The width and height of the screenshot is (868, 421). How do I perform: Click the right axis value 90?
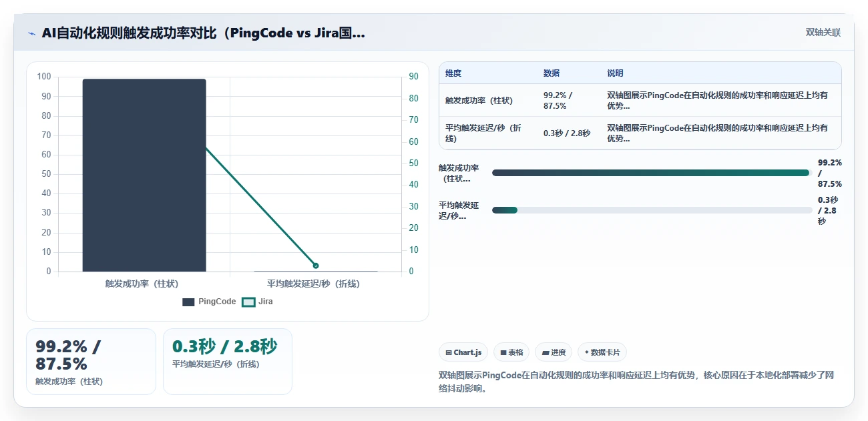pyautogui.click(x=413, y=77)
